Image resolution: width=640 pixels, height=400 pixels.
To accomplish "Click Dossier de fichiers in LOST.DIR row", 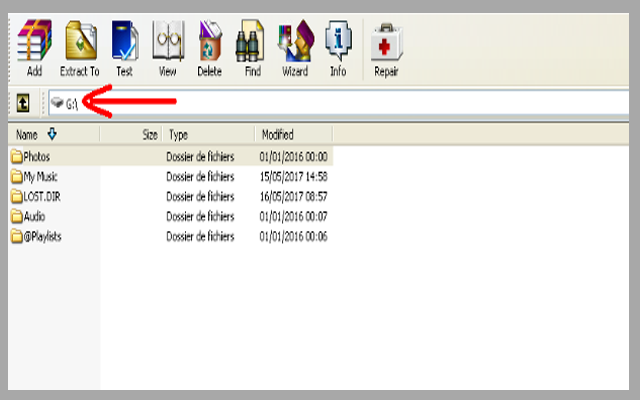I will coord(200,197).
